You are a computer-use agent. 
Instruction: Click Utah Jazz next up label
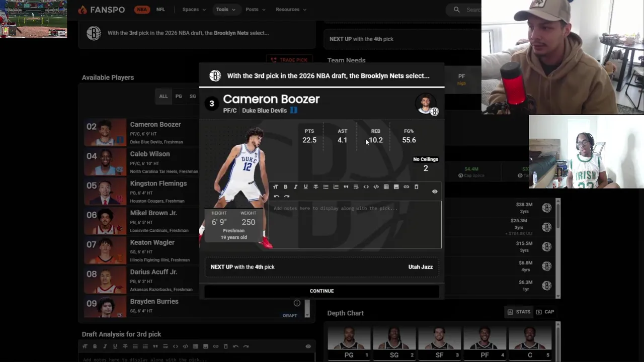[x=420, y=267]
